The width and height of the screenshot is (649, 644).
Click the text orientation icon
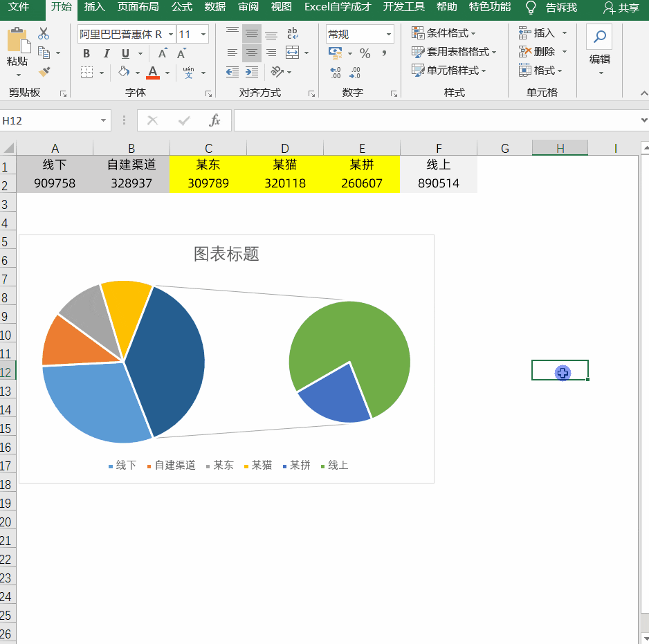click(277, 72)
